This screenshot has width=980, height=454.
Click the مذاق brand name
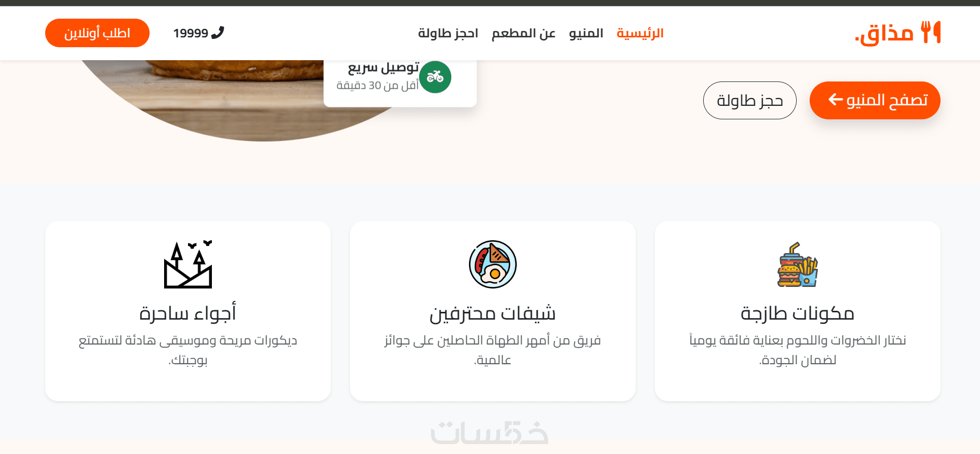click(x=884, y=33)
